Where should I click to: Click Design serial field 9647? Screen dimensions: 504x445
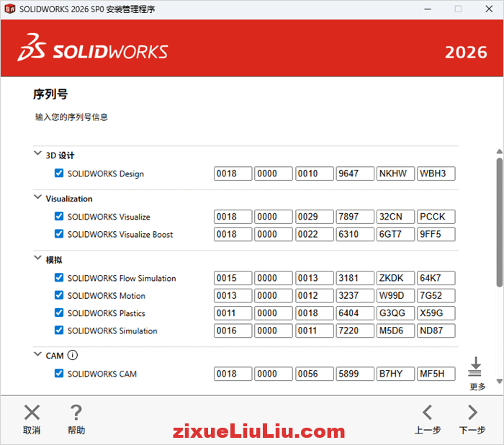click(355, 174)
